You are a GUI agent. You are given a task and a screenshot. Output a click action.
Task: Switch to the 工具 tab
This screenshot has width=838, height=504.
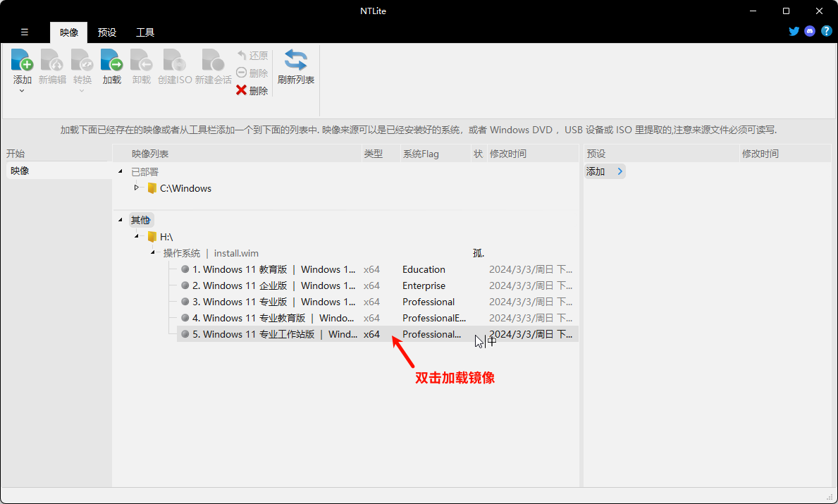[144, 32]
